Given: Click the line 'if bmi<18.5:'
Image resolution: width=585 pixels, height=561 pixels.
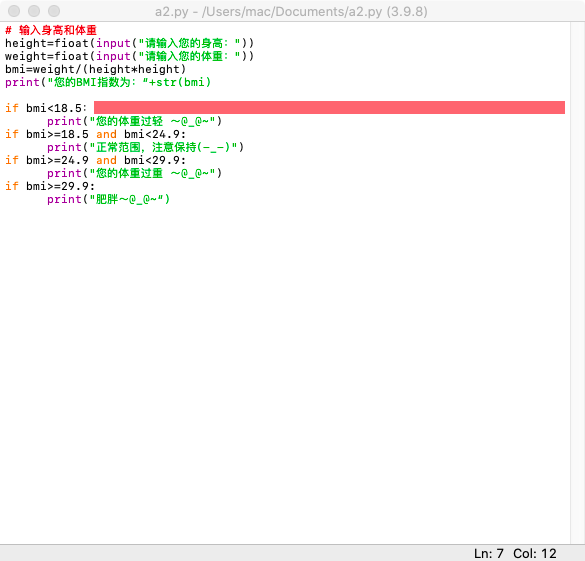Looking at the screenshot, I should pyautogui.click(x=46, y=108).
